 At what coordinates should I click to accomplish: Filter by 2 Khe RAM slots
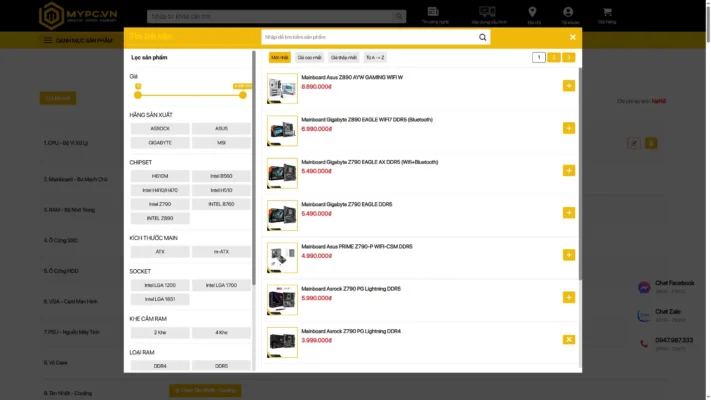[x=160, y=332]
